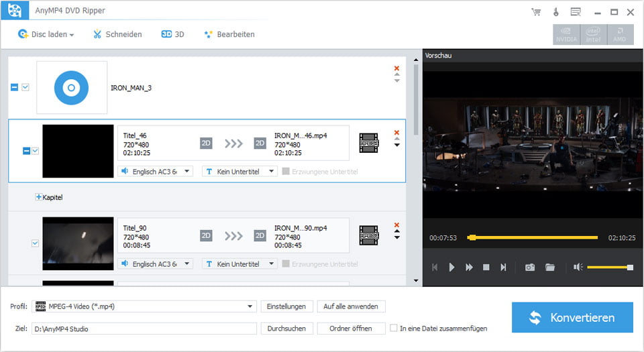Viewport: 644px width, 352px height.
Task: Click the output 2D badge of Titel_46
Action: (x=260, y=143)
